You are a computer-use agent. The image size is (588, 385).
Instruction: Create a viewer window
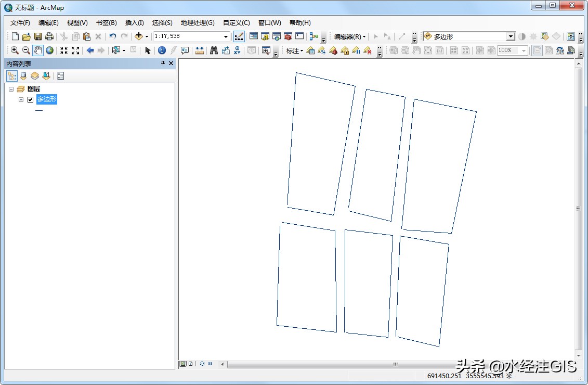coord(266,50)
